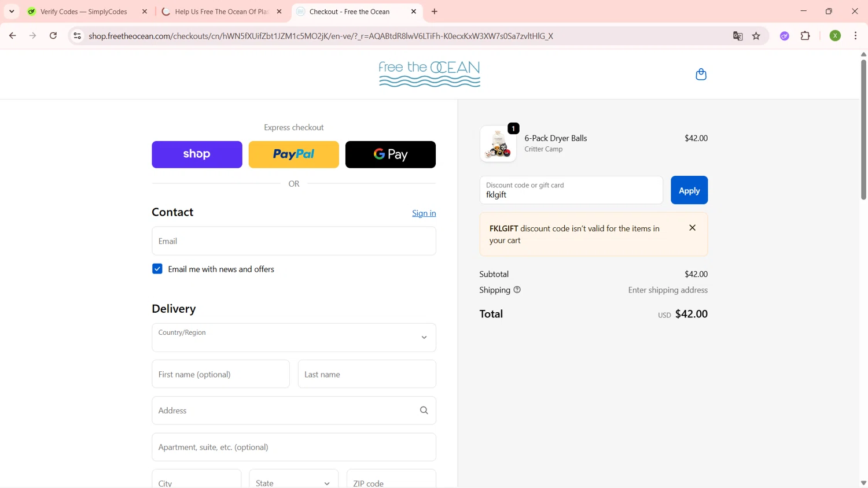Reload the checkout page
This screenshot has height=488, width=868.
point(53,36)
